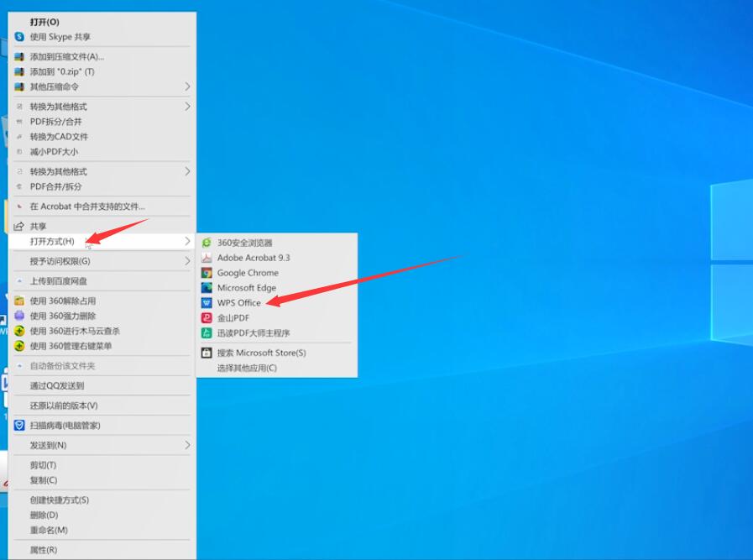Select PDF合并/拆分 menu entry
Screen dimensions: 753x560
point(55,187)
